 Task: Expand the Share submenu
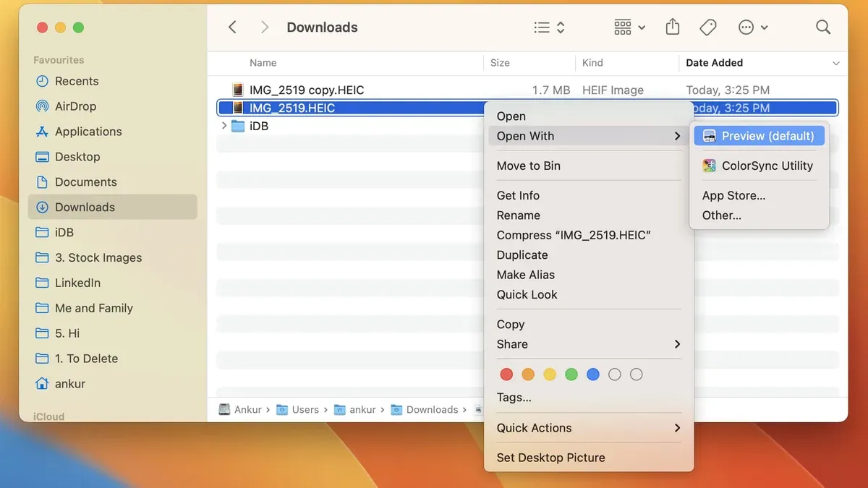[x=589, y=344]
